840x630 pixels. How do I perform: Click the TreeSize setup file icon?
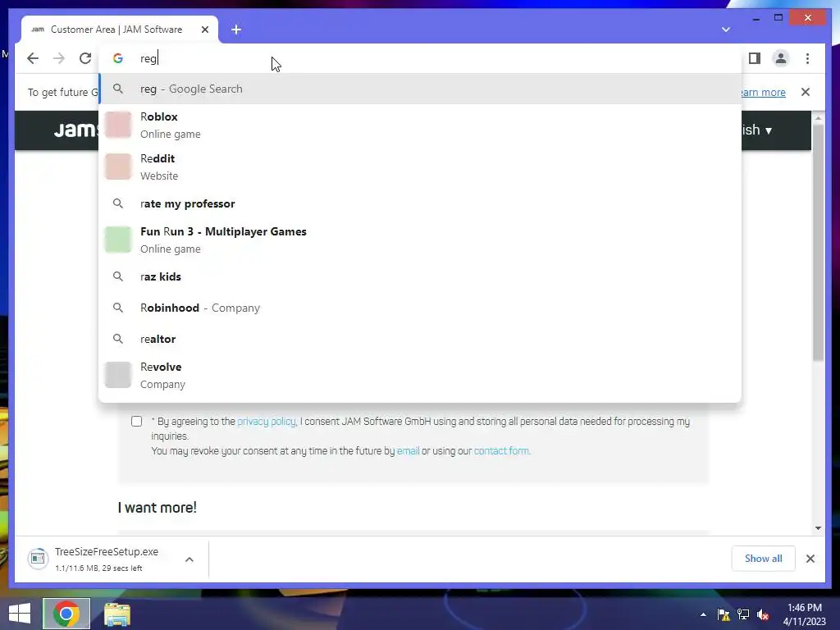click(38, 559)
